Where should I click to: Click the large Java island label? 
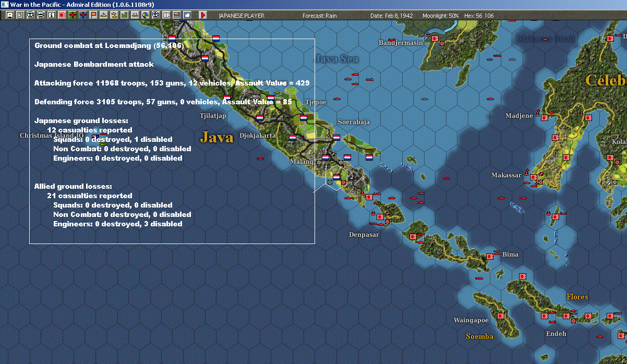point(216,137)
